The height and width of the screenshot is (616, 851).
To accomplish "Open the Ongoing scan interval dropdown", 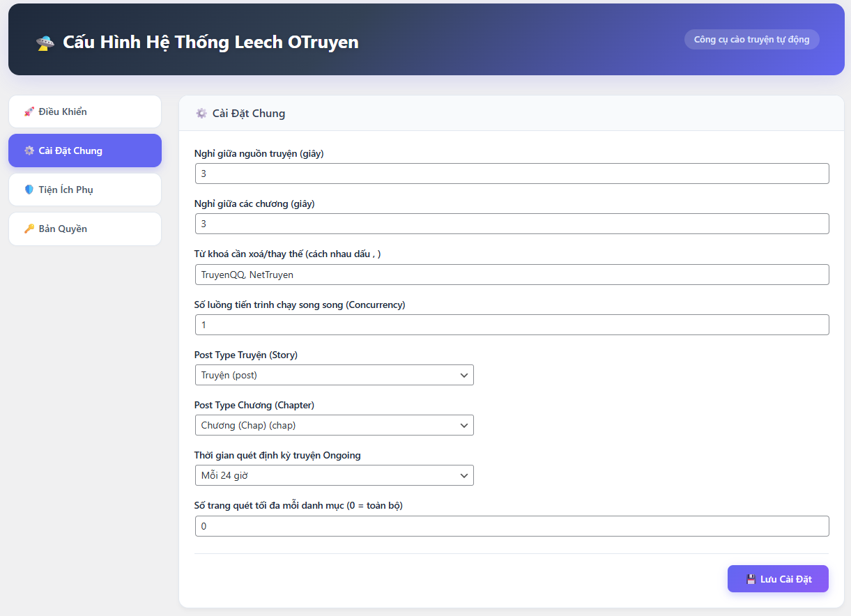I will point(334,475).
